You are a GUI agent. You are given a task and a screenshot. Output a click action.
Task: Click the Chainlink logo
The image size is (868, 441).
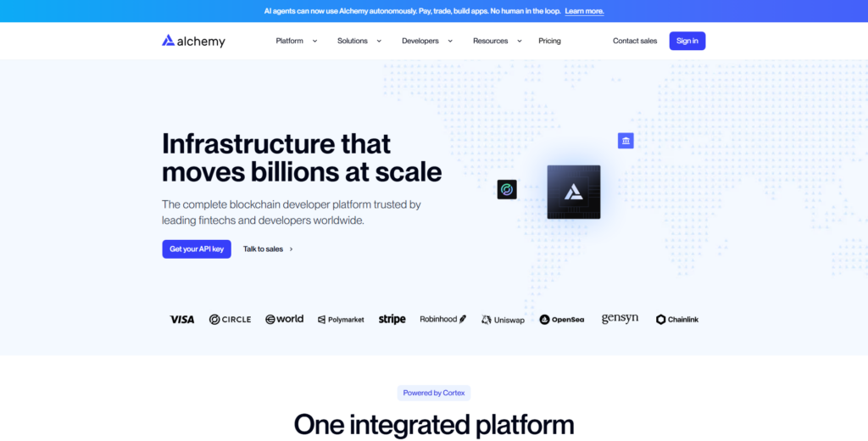(x=677, y=320)
